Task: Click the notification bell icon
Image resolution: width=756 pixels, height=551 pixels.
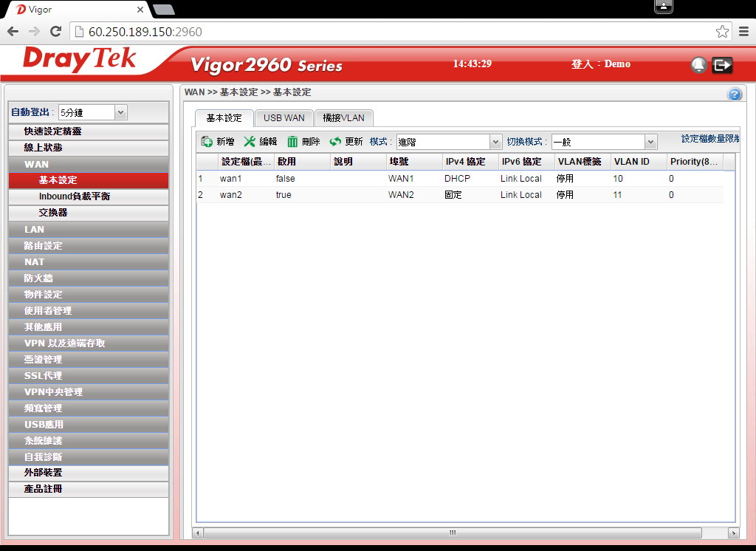Action: click(698, 65)
